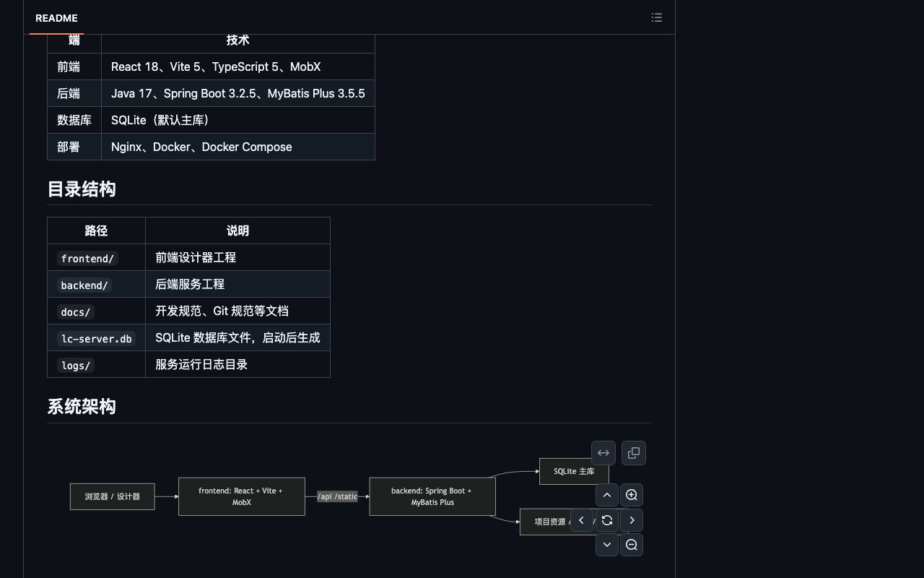Open the README outline menu icon
Viewport: 924px width, 578px height.
coord(656,17)
